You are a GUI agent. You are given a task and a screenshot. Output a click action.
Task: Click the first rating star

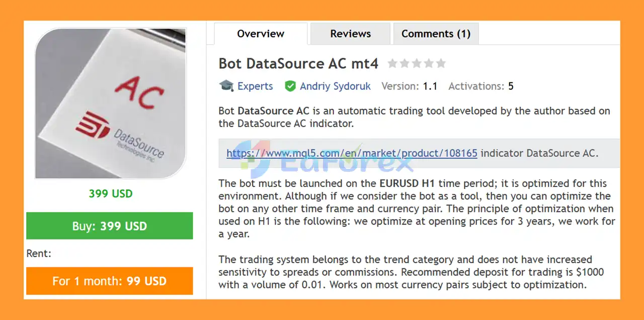tap(393, 63)
